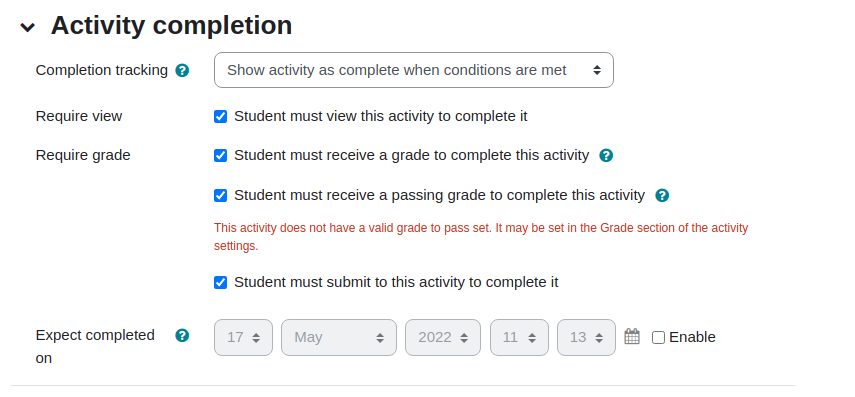Open help icon for passing grade requirement
855x397 pixels.
tap(662, 195)
